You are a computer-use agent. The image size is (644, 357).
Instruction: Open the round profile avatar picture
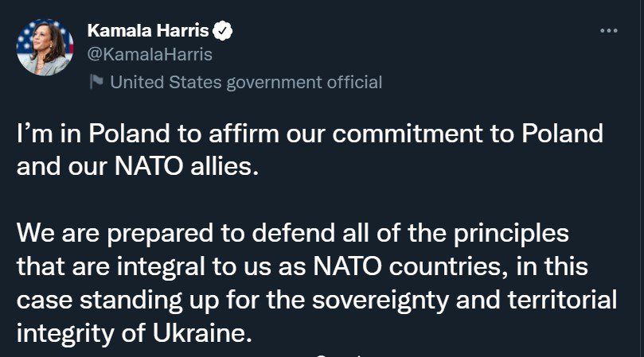pos(45,47)
